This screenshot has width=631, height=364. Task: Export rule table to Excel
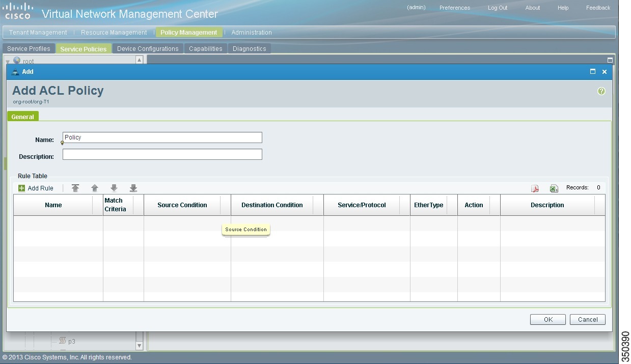pos(554,188)
